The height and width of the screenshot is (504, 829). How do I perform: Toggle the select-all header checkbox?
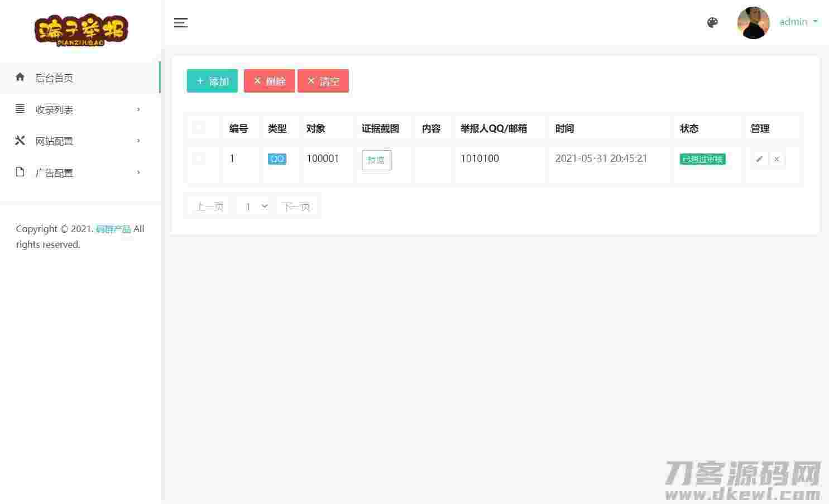click(199, 128)
